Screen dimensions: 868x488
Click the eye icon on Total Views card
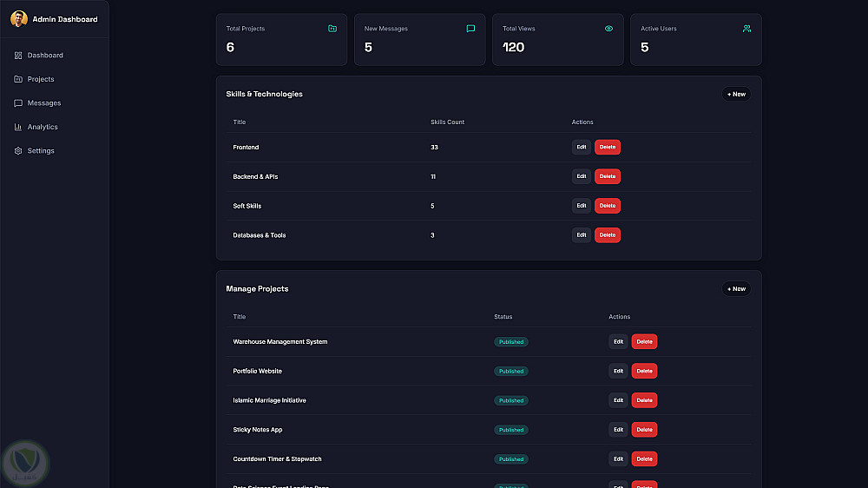tap(608, 29)
